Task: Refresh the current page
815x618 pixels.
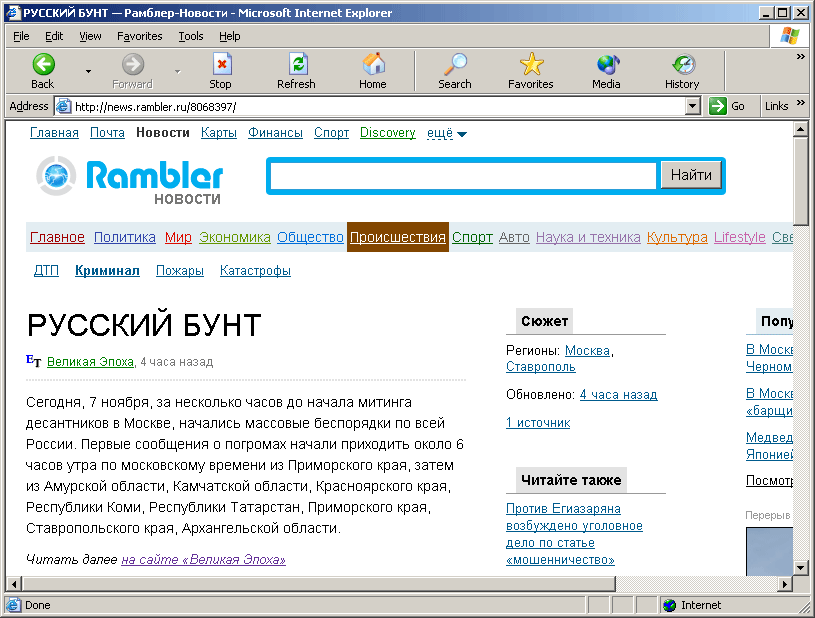Action: click(296, 66)
